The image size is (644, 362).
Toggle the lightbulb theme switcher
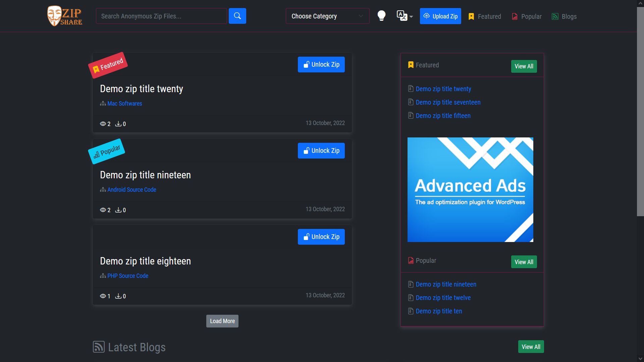(381, 15)
